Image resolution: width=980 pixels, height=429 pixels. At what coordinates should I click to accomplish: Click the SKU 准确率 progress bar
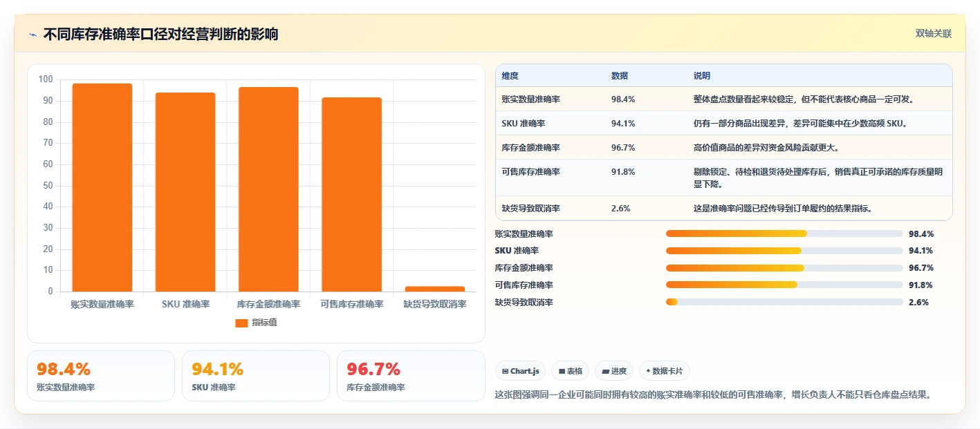pos(784,251)
